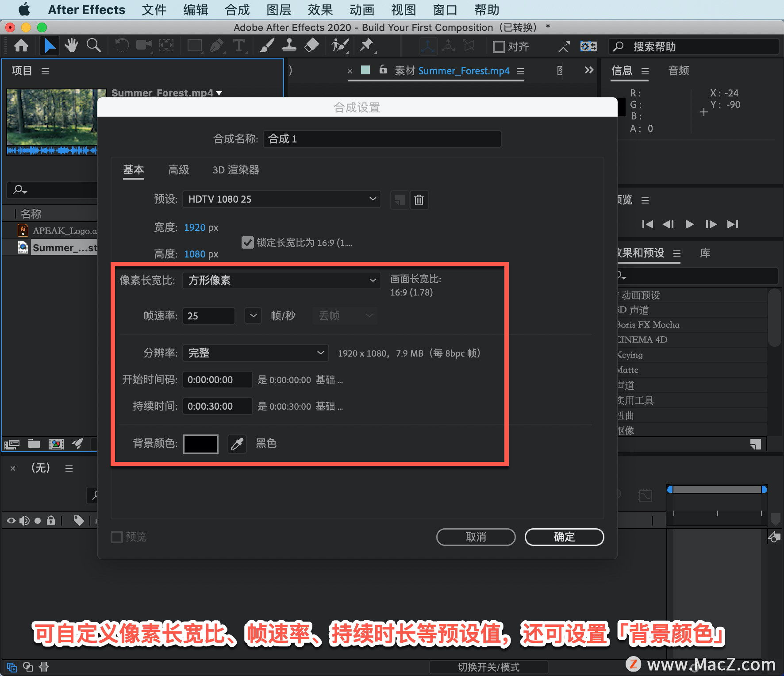Click the new composition icon in Project panel
The width and height of the screenshot is (784, 676).
[56, 444]
